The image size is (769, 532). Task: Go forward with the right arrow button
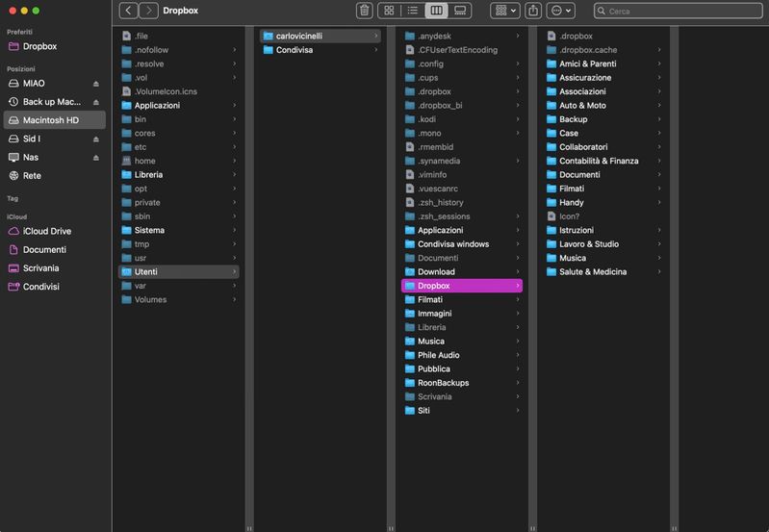[x=148, y=11]
